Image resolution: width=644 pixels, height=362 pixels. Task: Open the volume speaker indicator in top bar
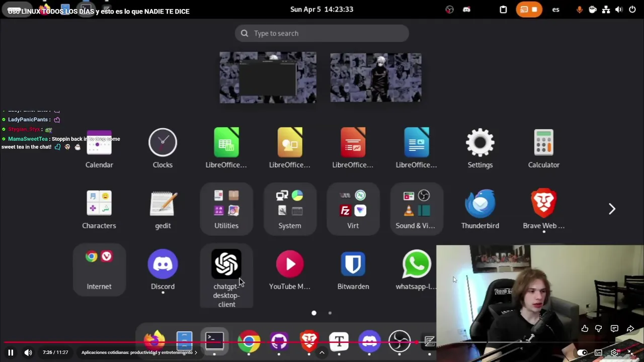click(619, 9)
